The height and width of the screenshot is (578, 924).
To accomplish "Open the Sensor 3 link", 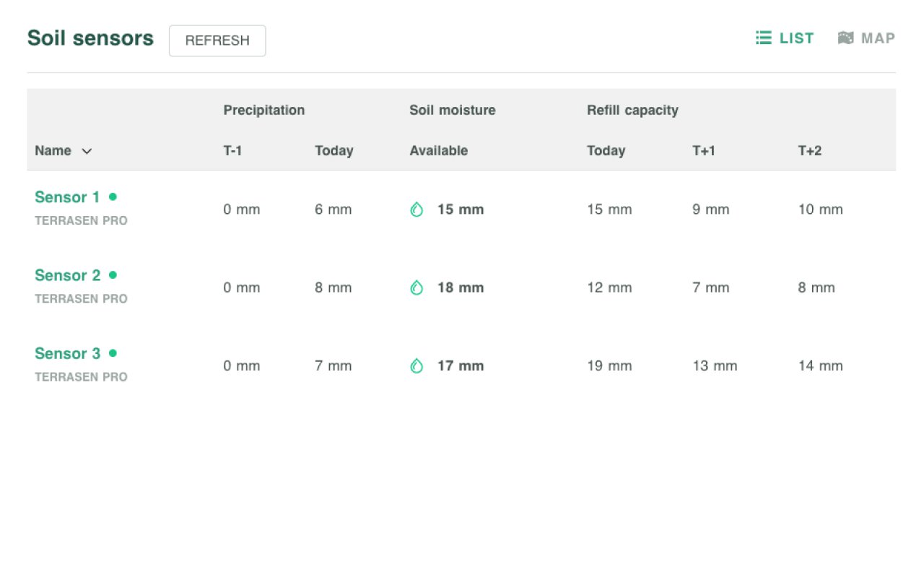I will (67, 353).
